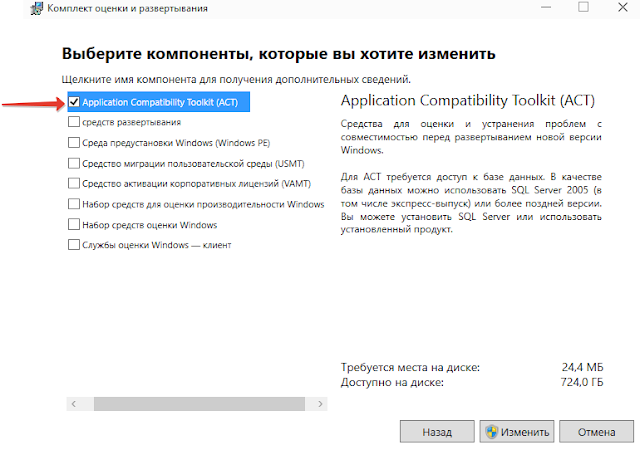Enable Службы оценки Windows — клиент checkbox
The image size is (640, 450).
tap(74, 245)
